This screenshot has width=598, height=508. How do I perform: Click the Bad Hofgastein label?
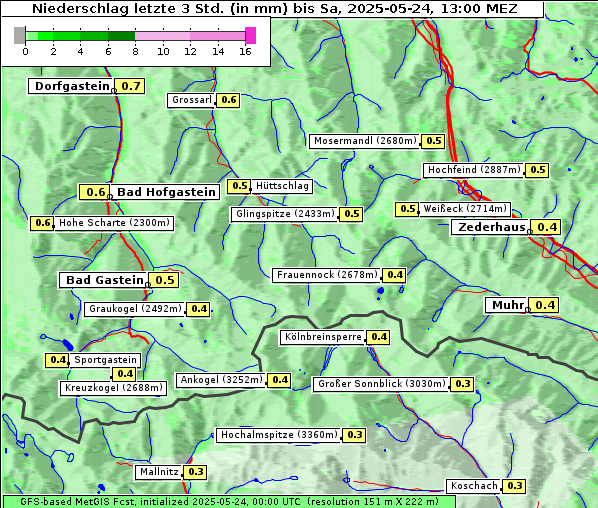[166, 192]
